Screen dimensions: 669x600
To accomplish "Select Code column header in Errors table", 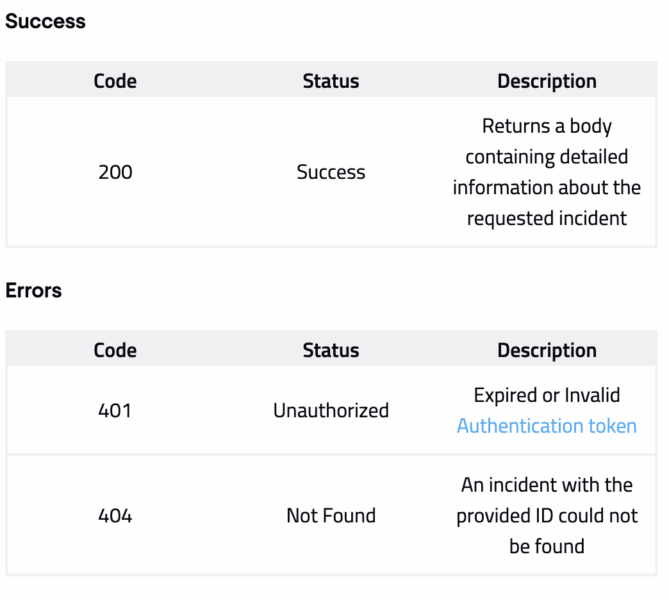I will tap(115, 350).
